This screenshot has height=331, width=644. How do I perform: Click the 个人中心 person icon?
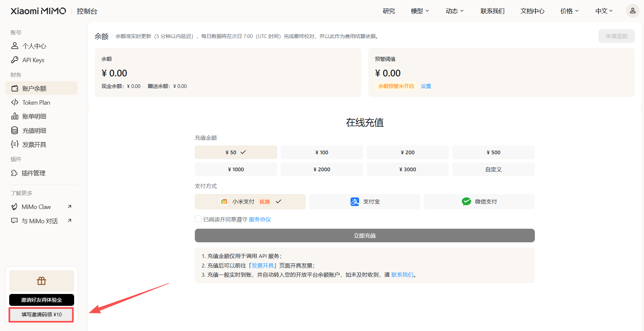[x=15, y=46]
